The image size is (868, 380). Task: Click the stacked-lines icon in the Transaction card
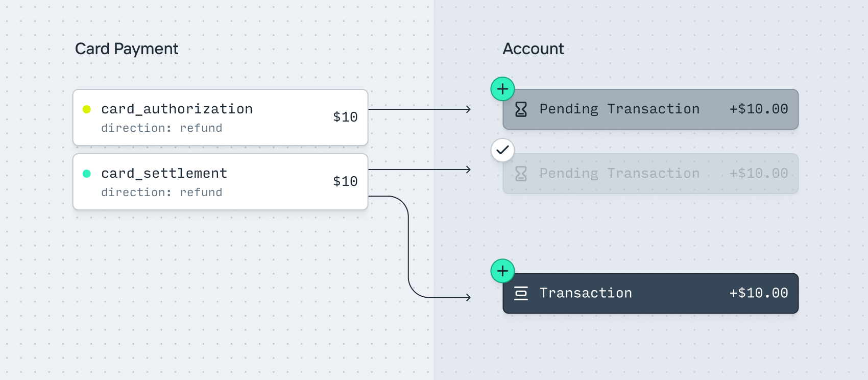(x=521, y=293)
